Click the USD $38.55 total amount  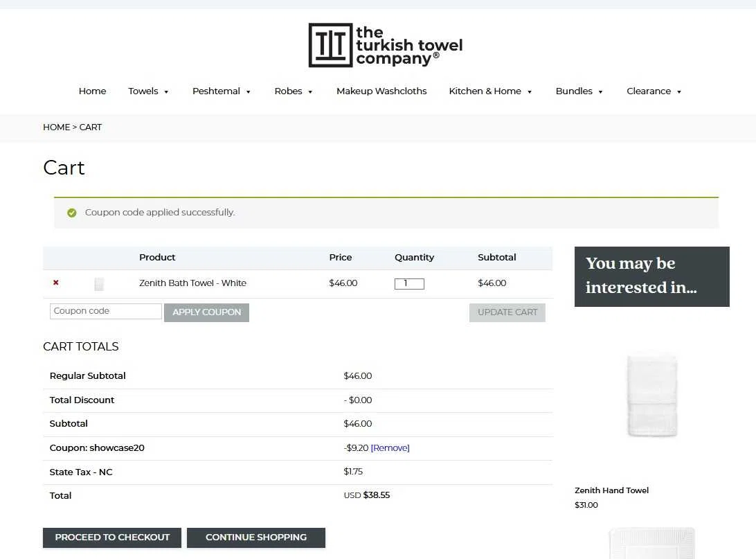point(366,495)
